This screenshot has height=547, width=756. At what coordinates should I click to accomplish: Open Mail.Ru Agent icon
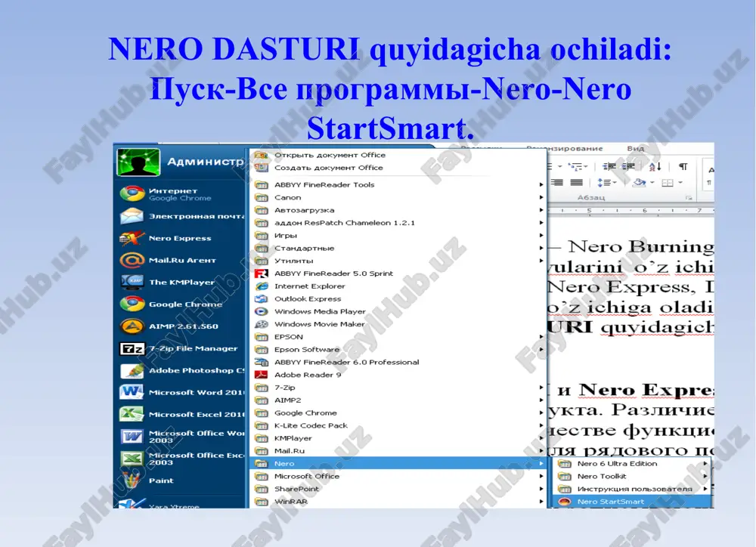coord(132,260)
